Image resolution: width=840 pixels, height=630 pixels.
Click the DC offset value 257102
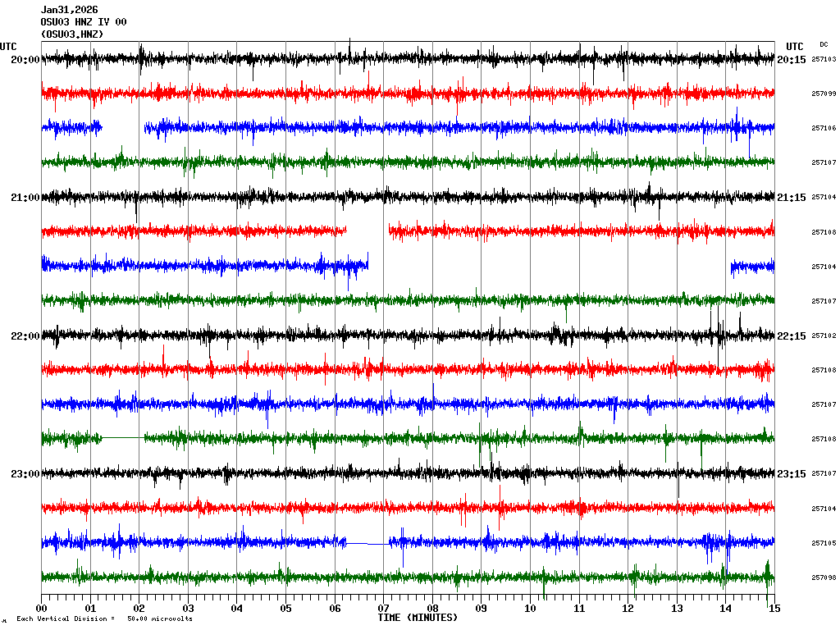(823, 336)
